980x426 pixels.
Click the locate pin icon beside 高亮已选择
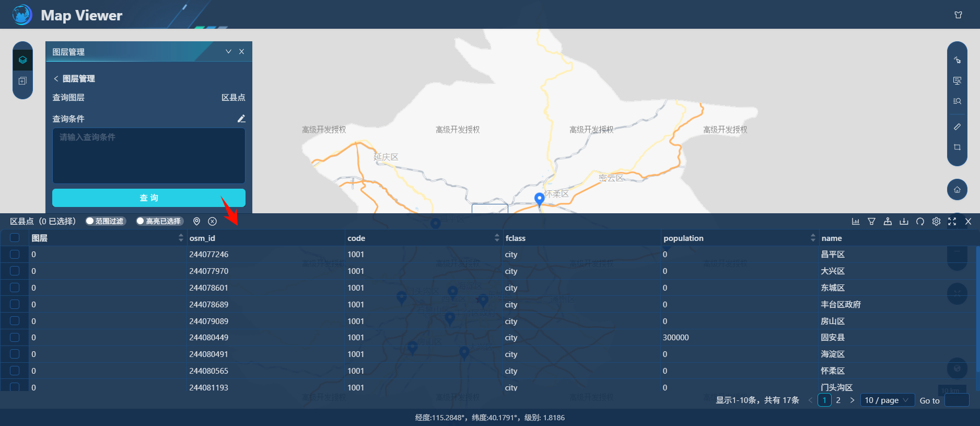pos(197,222)
